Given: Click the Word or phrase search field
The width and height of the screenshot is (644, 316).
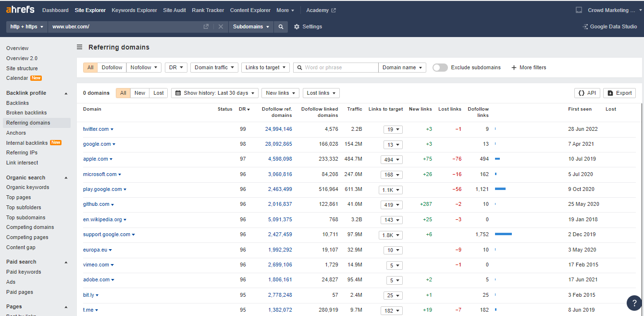Looking at the screenshot, I should pos(335,67).
